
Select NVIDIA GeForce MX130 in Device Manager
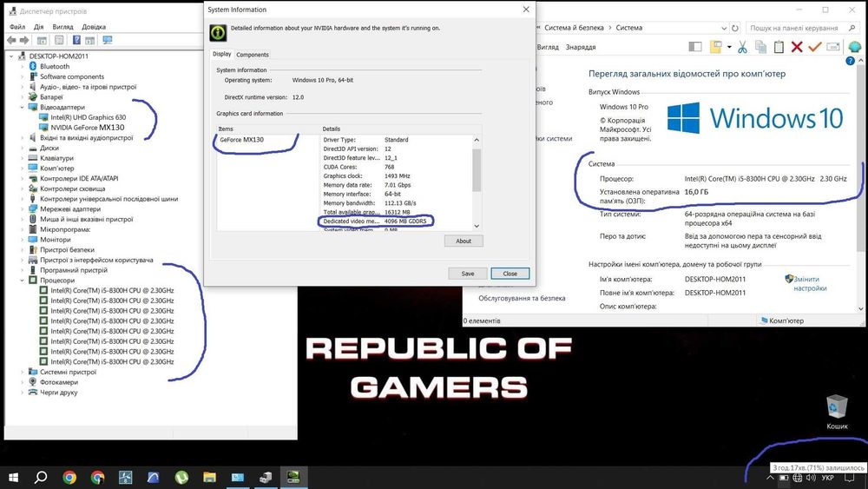pyautogui.click(x=88, y=128)
